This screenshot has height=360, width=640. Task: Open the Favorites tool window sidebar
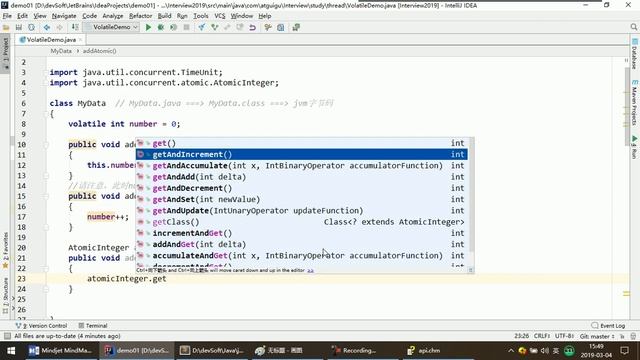5,250
